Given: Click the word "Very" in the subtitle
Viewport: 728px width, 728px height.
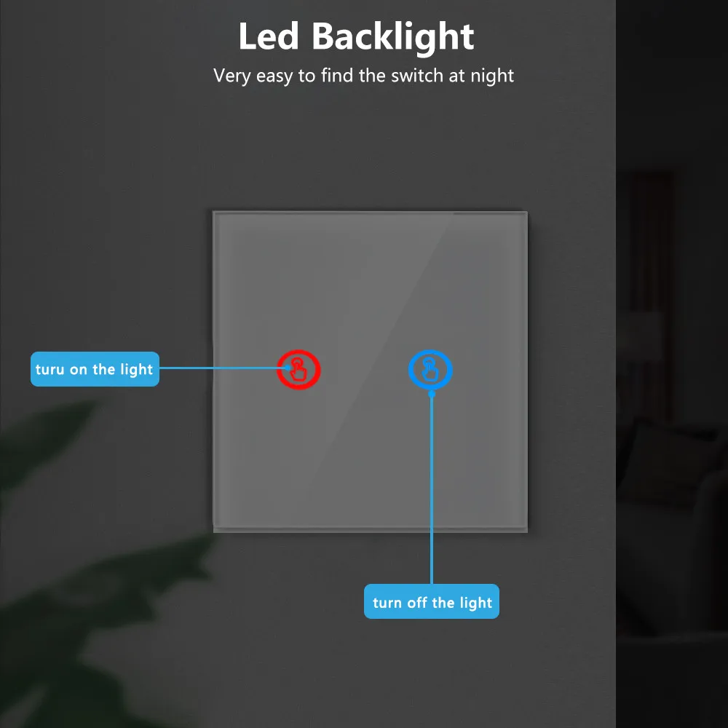Looking at the screenshot, I should point(232,75).
